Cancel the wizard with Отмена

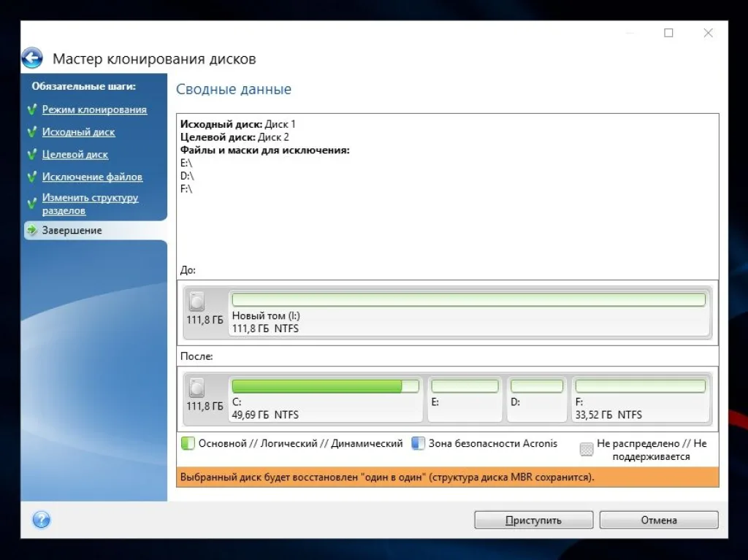(659, 520)
